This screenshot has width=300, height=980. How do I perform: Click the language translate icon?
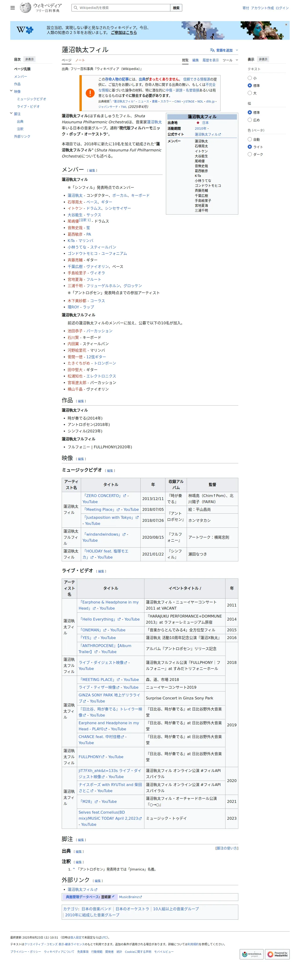pos(212,50)
